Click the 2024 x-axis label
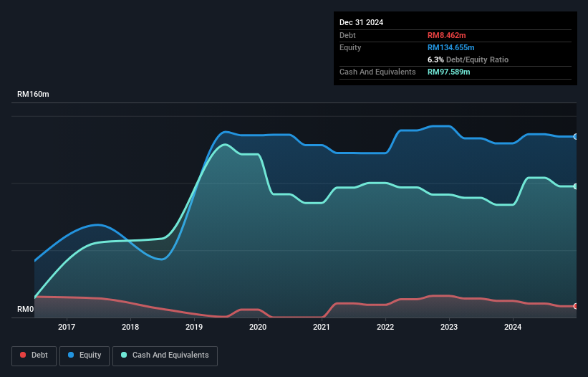 (513, 327)
